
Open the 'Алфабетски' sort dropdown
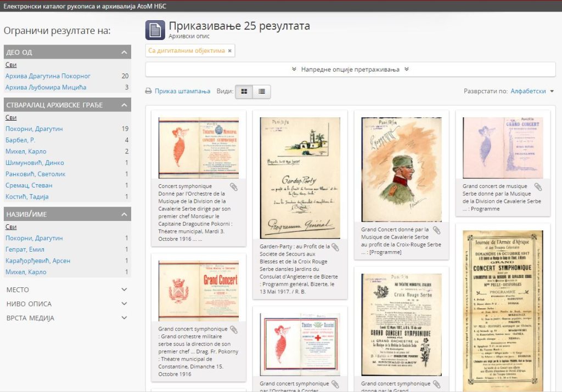[x=532, y=92]
